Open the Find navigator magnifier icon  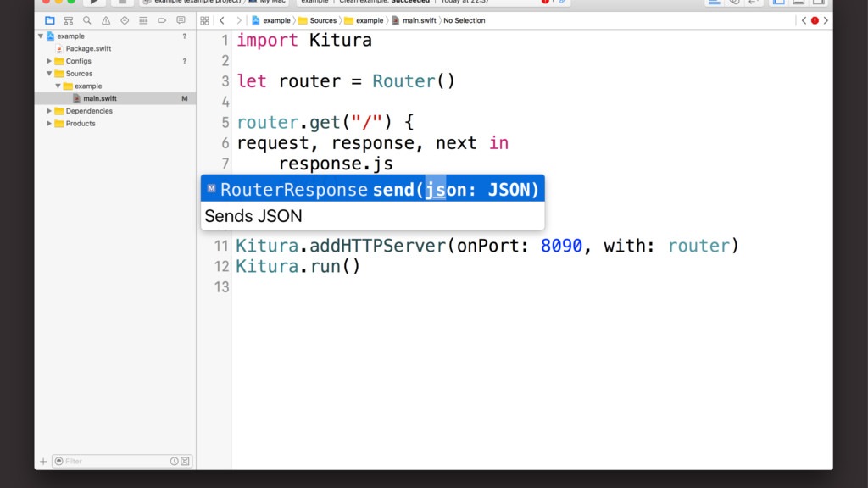[87, 20]
